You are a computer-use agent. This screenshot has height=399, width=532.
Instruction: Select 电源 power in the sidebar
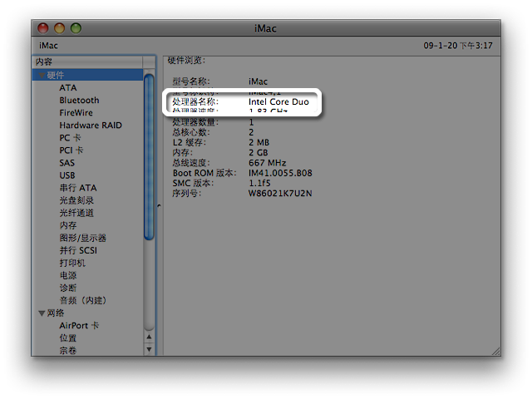click(x=68, y=275)
